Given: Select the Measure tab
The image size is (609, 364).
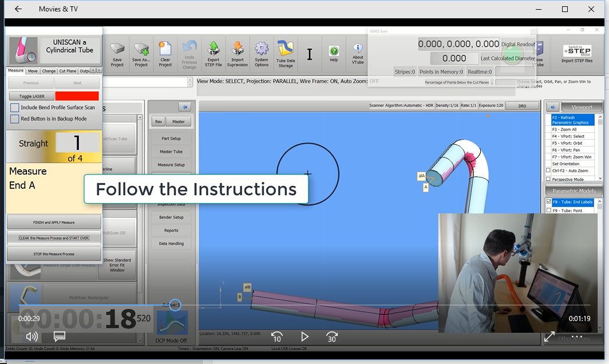Looking at the screenshot, I should click(15, 70).
